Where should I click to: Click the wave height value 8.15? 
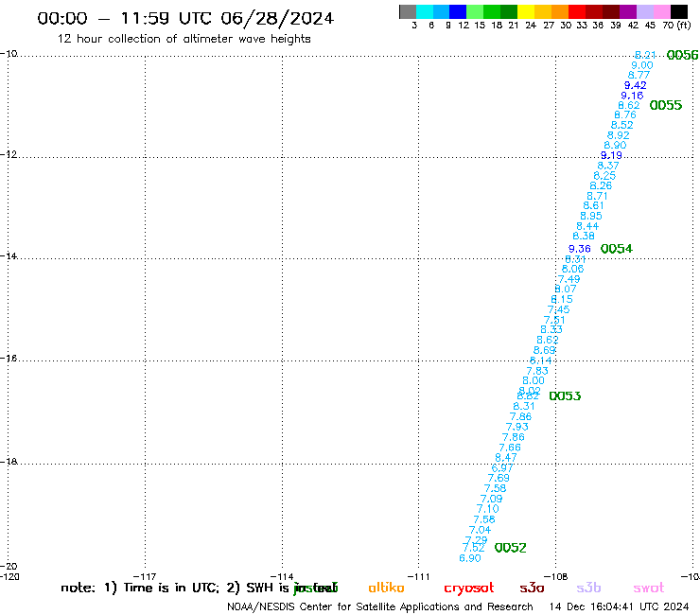pos(562,299)
